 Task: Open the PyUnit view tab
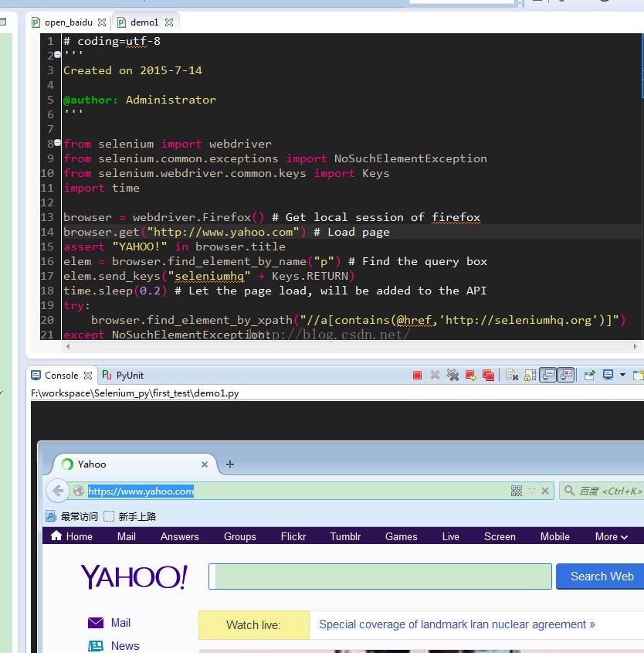pos(123,376)
